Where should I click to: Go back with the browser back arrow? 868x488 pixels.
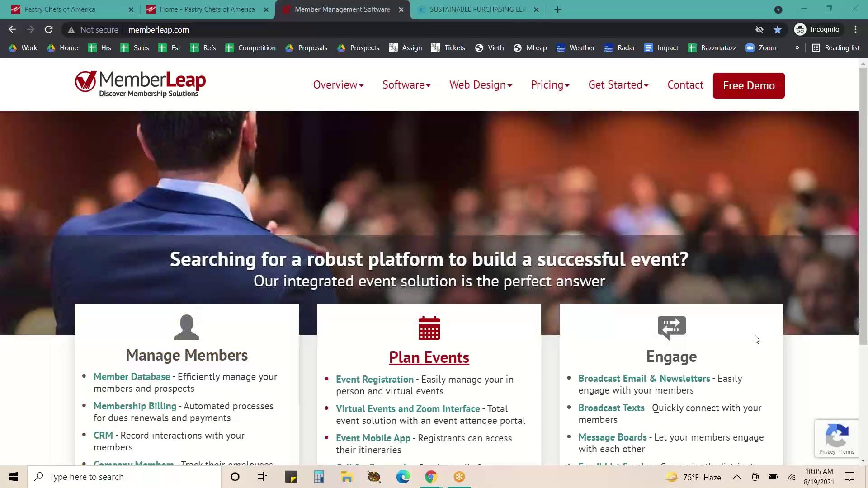pos(12,29)
